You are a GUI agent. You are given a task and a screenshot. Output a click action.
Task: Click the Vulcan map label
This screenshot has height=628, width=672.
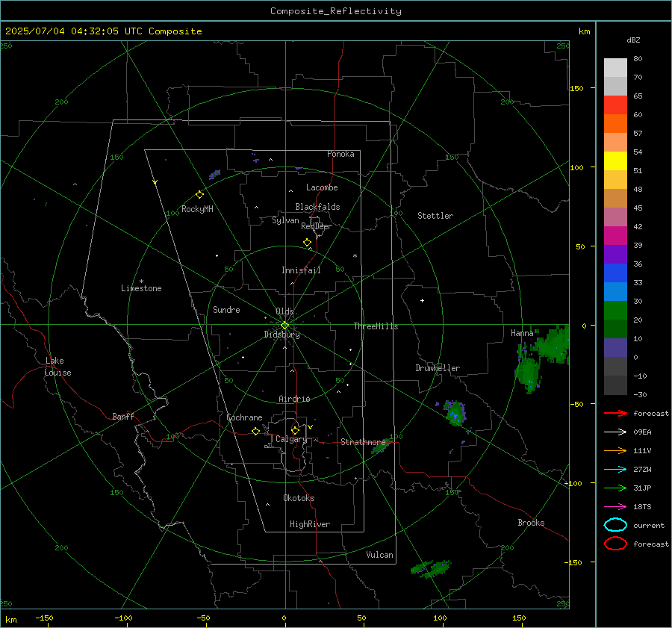tap(379, 555)
